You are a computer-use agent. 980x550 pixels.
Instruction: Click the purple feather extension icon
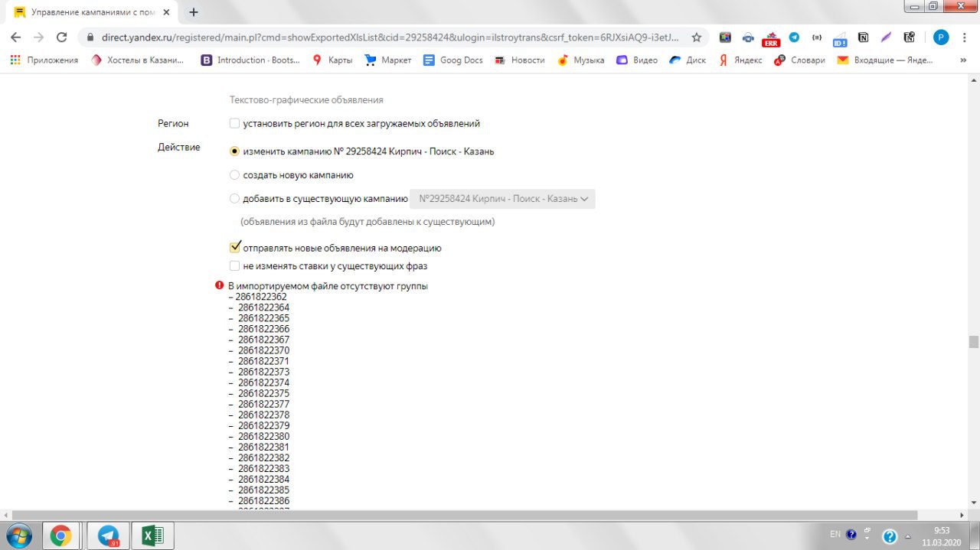[x=886, y=37]
